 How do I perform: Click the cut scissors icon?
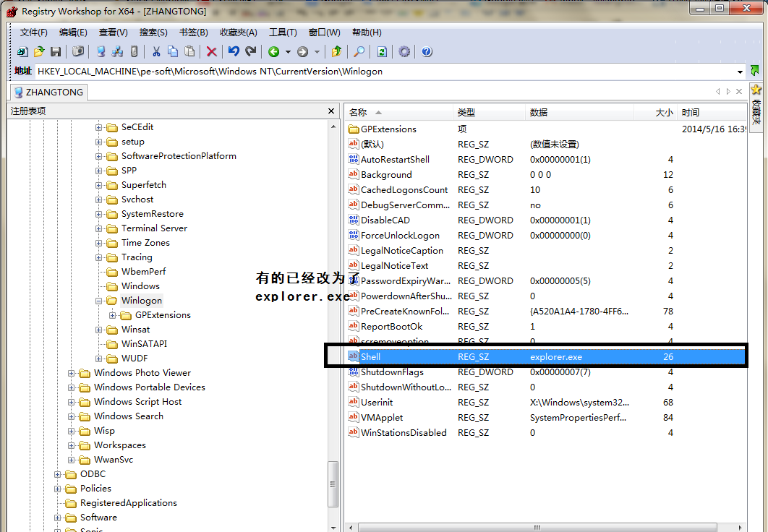point(156,51)
